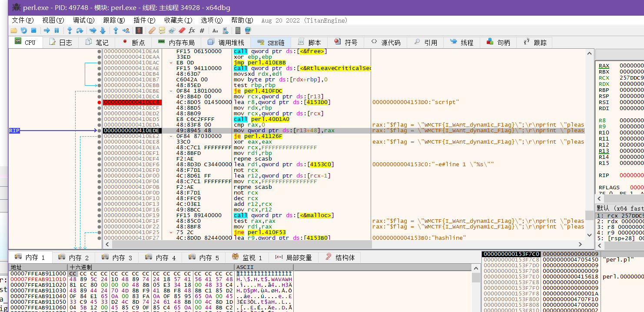Switch to the 笔记 tab
The height and width of the screenshot is (312, 644).
click(x=97, y=42)
